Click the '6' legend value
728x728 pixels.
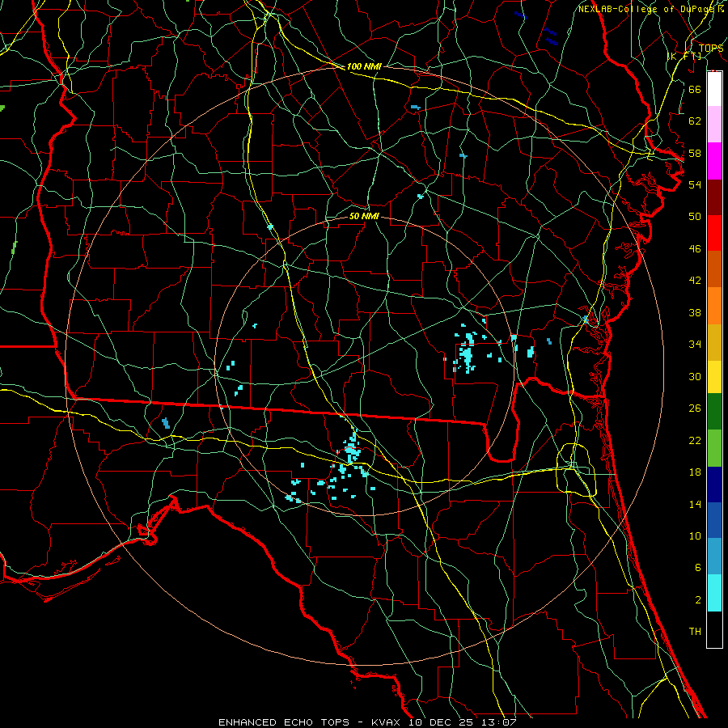coord(697,568)
